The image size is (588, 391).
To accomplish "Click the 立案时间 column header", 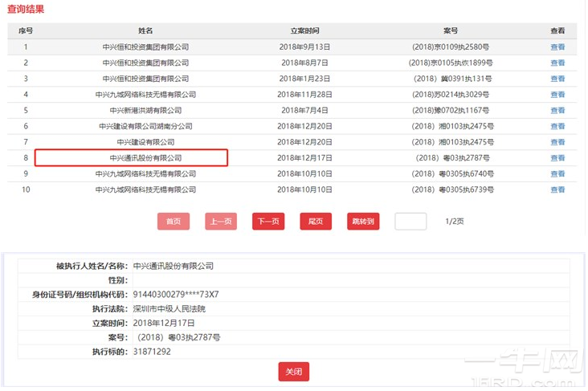I will pos(304,31).
